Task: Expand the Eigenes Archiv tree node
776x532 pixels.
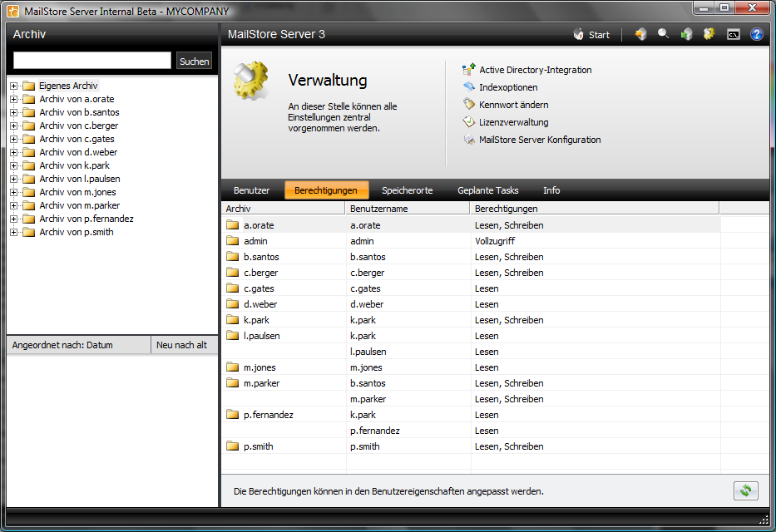Action: click(14, 86)
